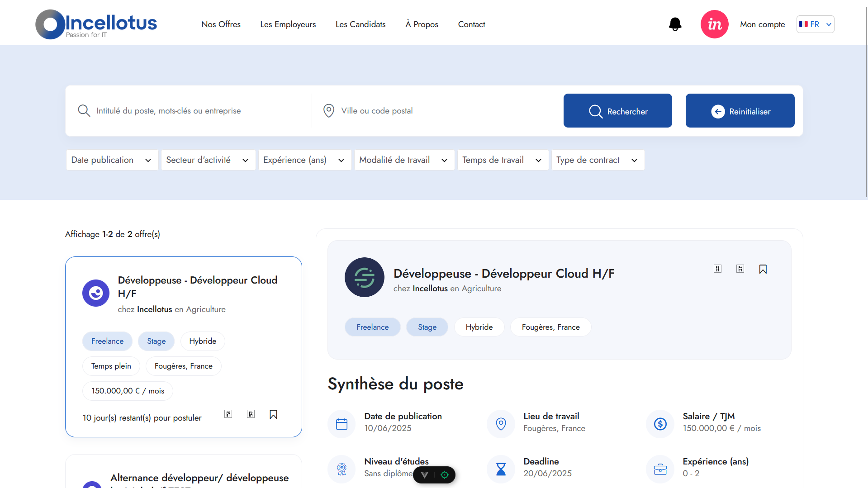The height and width of the screenshot is (488, 868).
Task: Open the Date publication filter dropdown
Action: point(112,160)
